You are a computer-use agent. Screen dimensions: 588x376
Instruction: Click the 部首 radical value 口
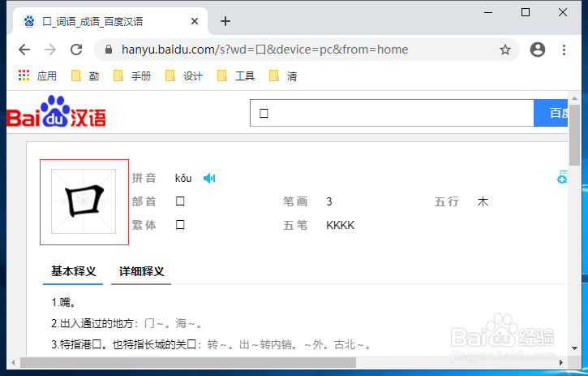[x=180, y=201]
